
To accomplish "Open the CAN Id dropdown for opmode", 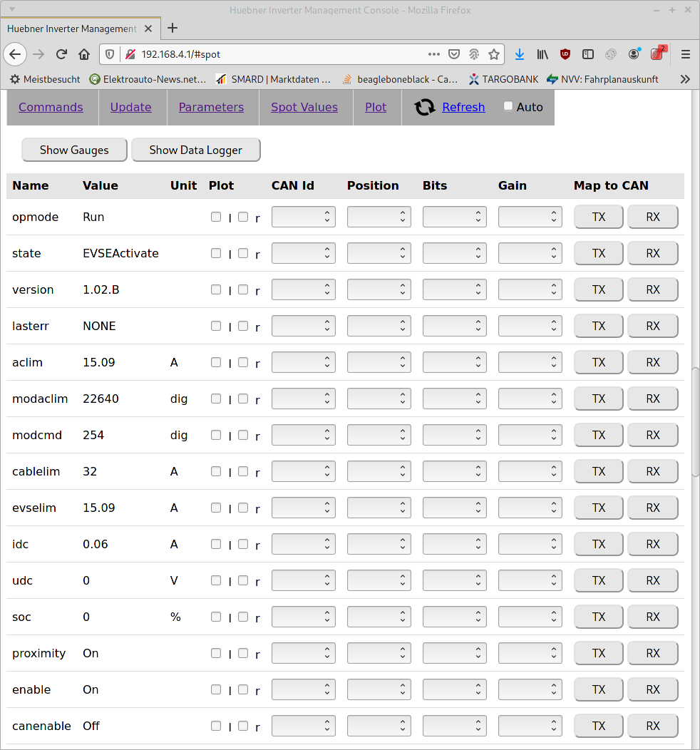I will (304, 217).
